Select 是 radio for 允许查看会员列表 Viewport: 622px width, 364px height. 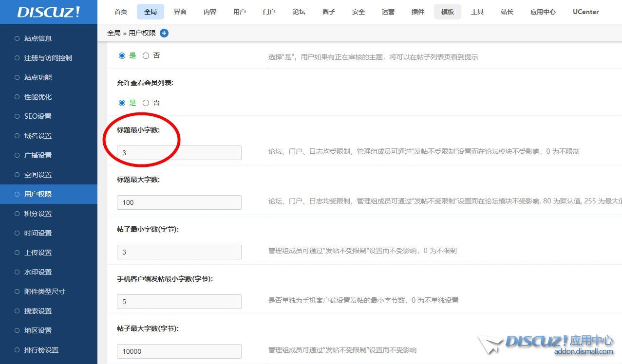coord(122,103)
